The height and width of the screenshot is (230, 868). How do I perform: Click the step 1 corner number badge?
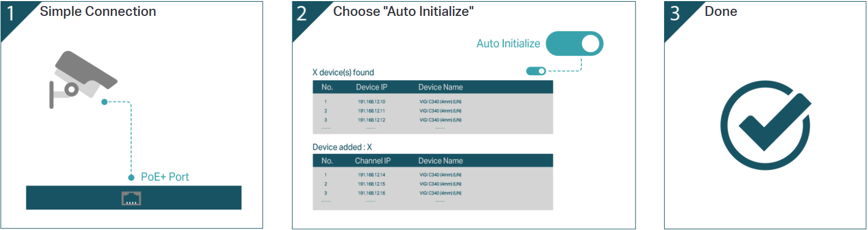(11, 14)
